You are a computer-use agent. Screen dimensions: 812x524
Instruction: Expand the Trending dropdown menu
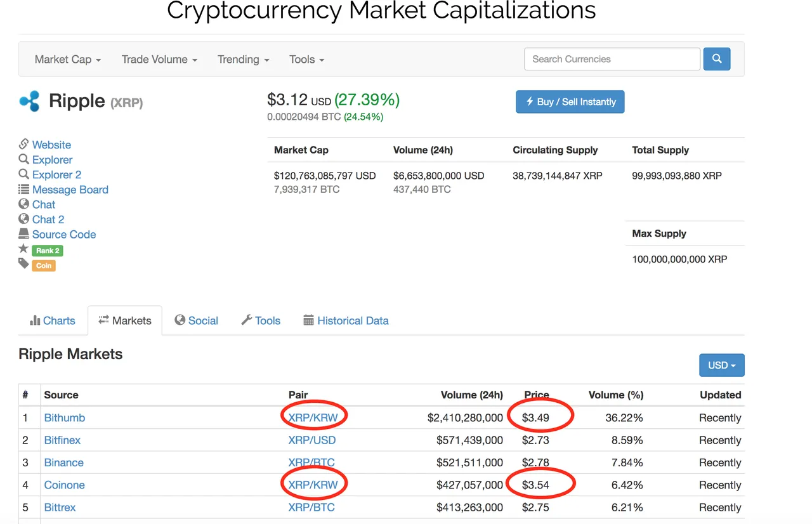[x=244, y=59]
